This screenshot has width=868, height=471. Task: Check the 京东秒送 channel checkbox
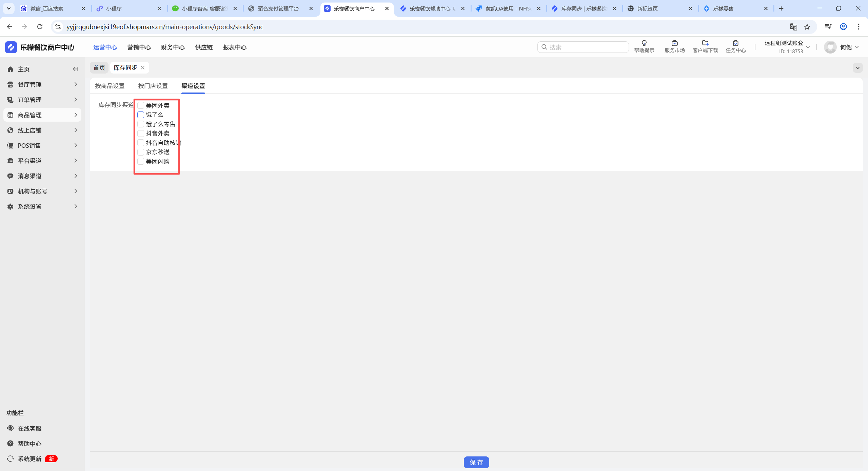coord(141,152)
